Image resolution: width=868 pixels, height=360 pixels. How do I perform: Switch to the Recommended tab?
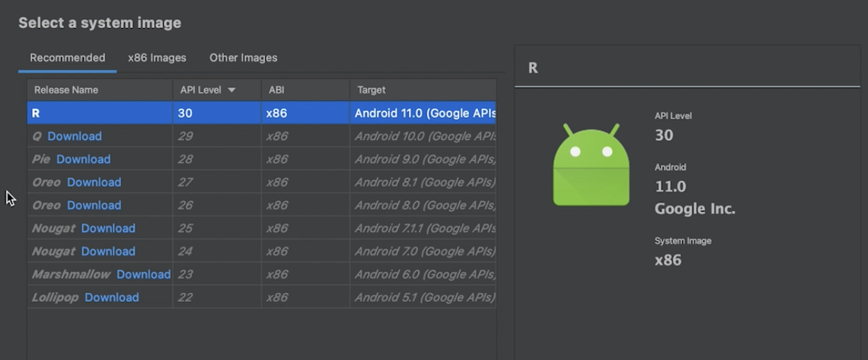coord(68,58)
